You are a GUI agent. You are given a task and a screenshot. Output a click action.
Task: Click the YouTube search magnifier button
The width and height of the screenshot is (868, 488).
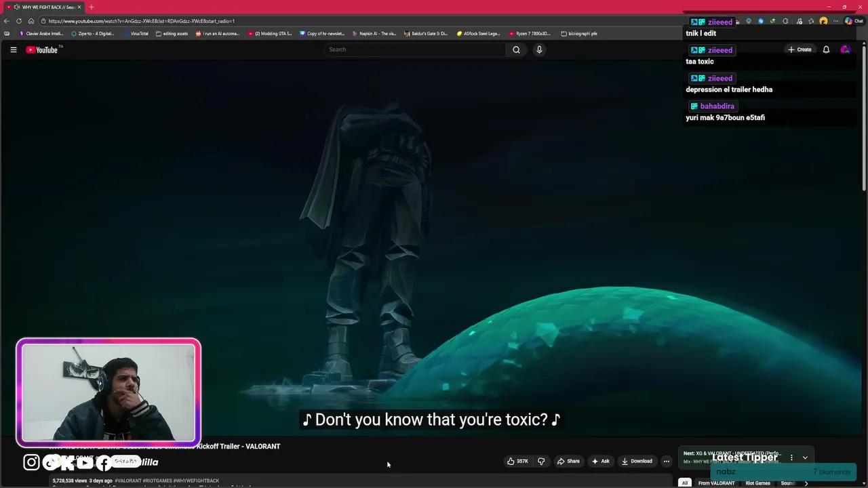516,49
